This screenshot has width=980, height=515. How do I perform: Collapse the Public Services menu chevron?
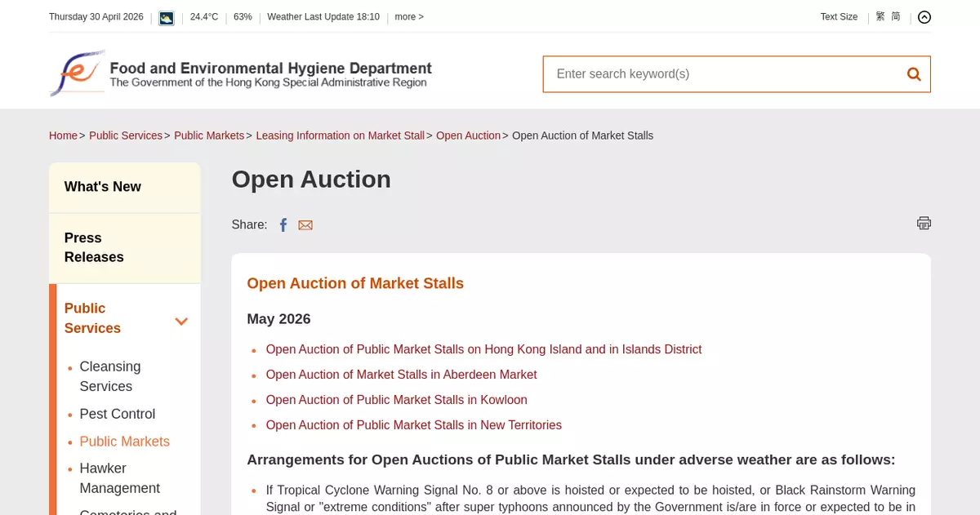tap(181, 321)
